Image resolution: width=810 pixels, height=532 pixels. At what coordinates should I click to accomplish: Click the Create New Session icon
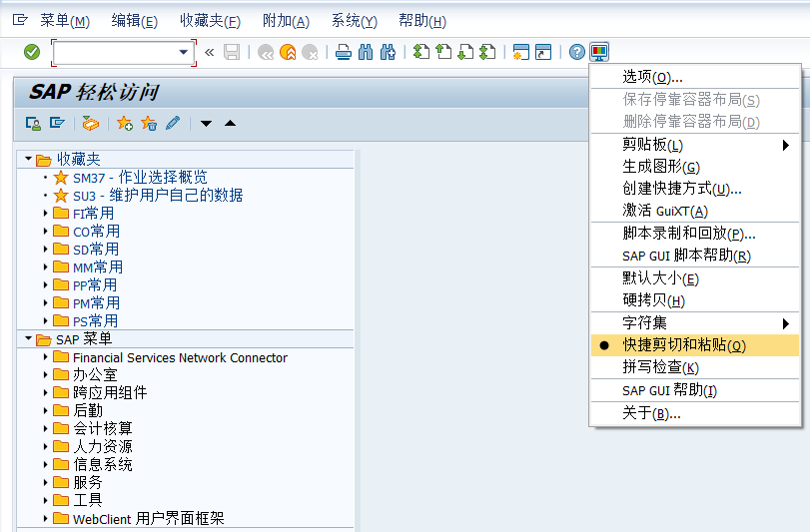click(x=520, y=52)
